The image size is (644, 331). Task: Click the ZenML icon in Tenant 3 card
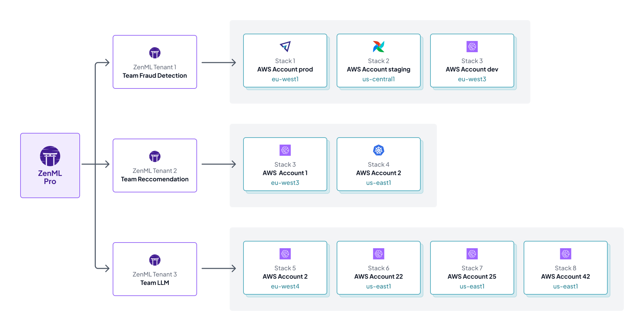point(154,259)
